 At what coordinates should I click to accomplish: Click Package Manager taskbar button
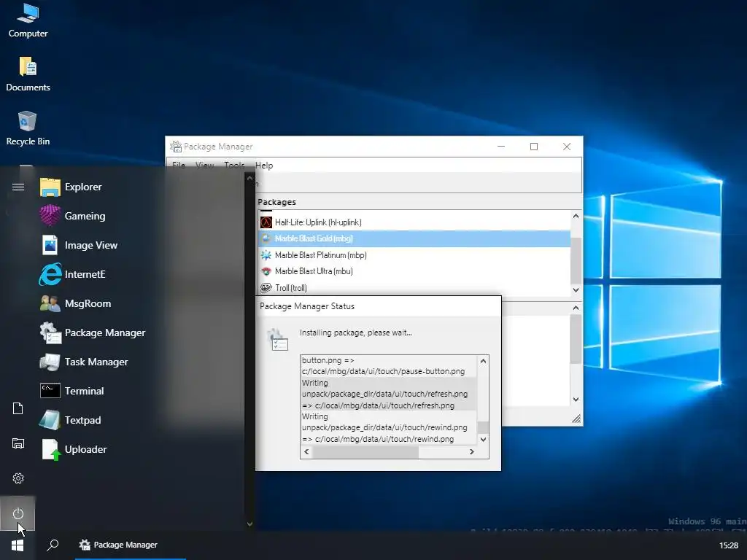[x=130, y=545]
